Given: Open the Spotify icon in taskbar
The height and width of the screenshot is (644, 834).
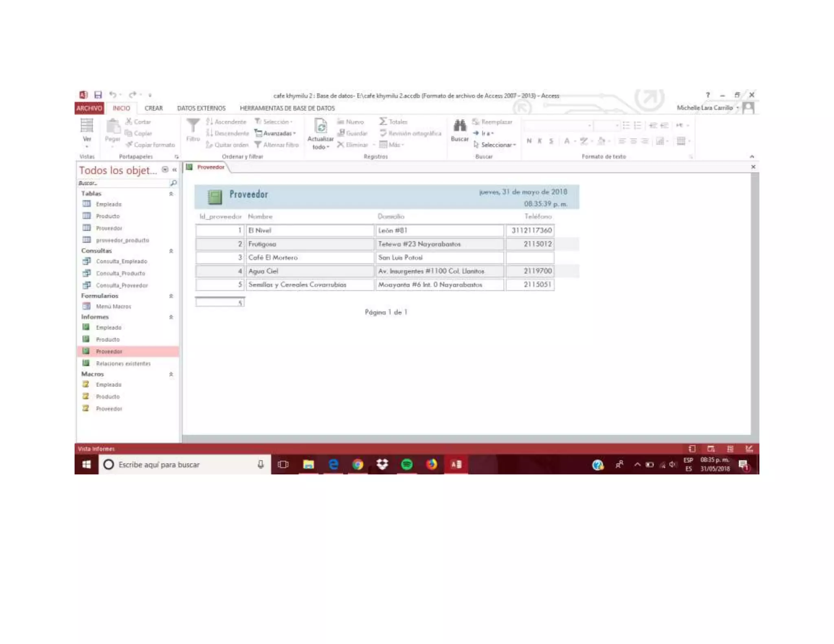Looking at the screenshot, I should click(406, 464).
